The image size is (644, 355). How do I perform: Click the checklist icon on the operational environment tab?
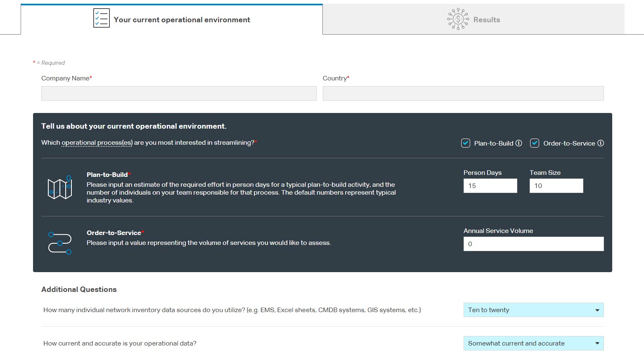101,19
